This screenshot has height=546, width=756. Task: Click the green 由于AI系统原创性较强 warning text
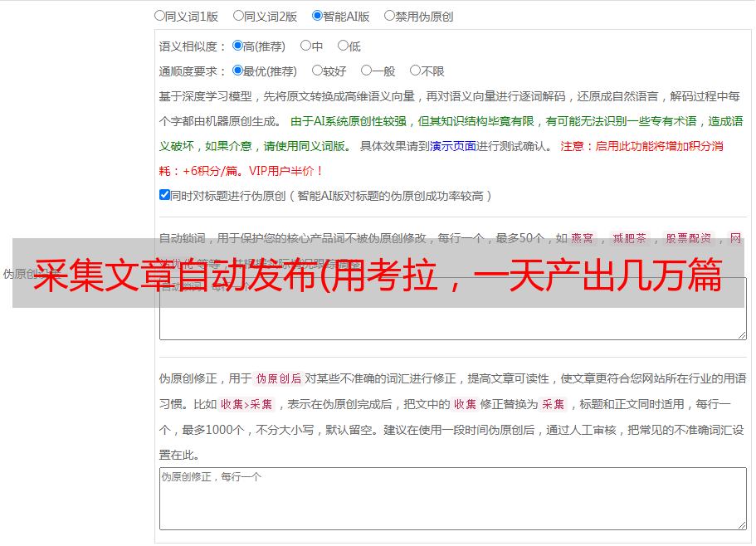(349, 121)
